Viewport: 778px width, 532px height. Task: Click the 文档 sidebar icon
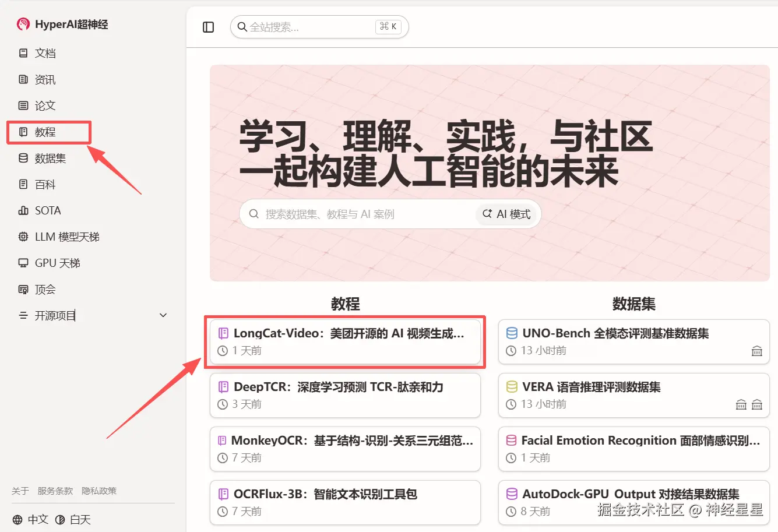23,53
